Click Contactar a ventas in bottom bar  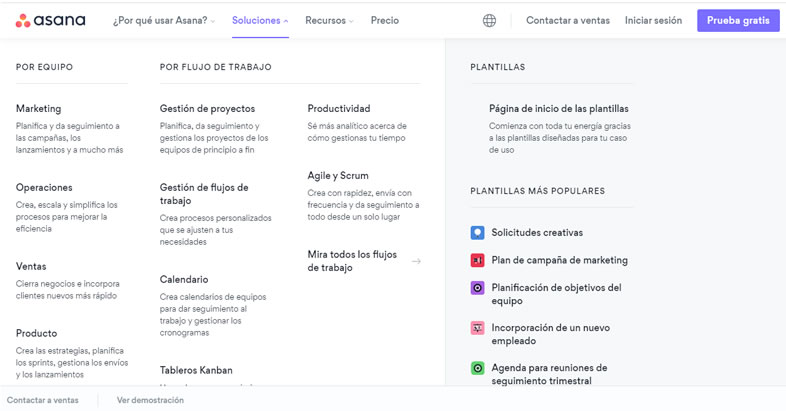[x=43, y=400]
